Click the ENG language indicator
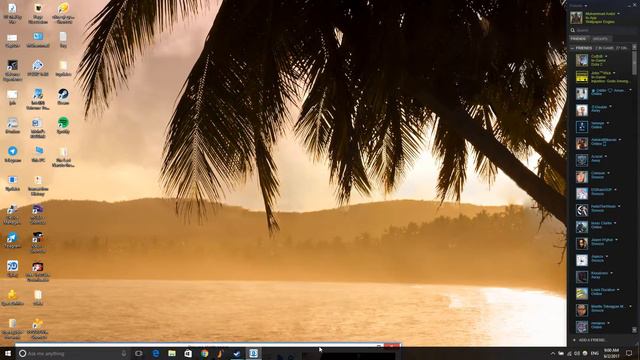 tap(595, 353)
